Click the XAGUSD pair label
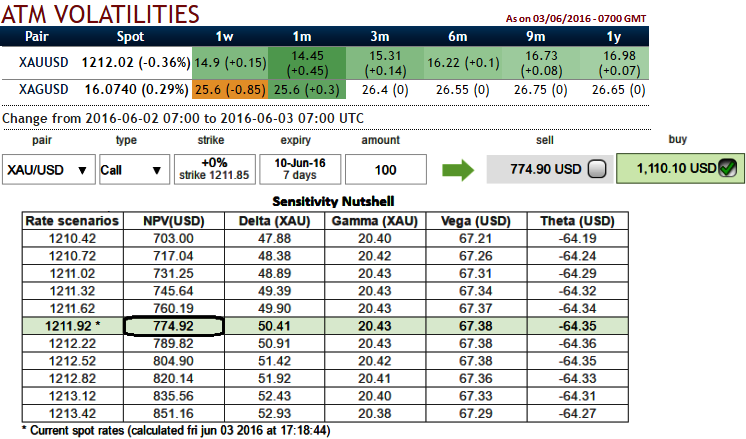The image size is (746, 439). point(44,89)
